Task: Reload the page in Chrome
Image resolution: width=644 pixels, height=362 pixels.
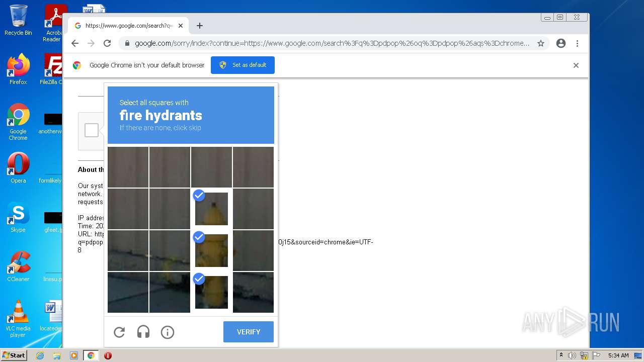Action: 107,43
